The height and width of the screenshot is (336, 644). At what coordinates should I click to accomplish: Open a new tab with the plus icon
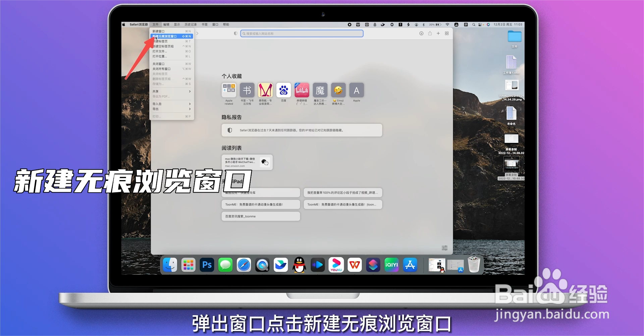point(438,33)
